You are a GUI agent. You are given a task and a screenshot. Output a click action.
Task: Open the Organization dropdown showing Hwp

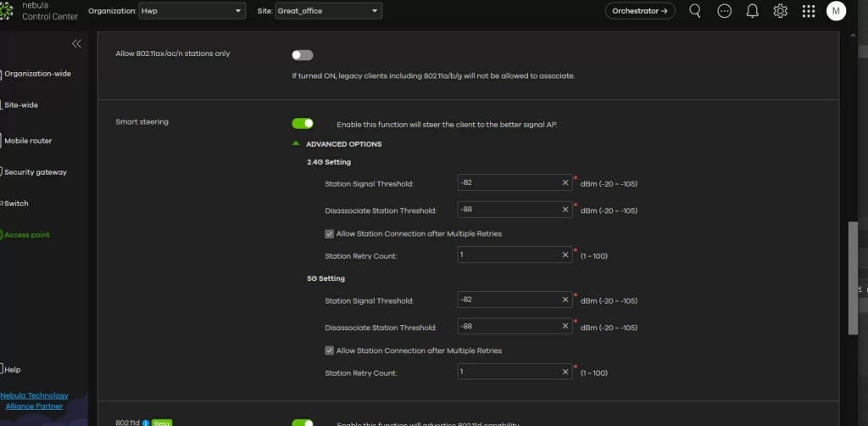(192, 11)
